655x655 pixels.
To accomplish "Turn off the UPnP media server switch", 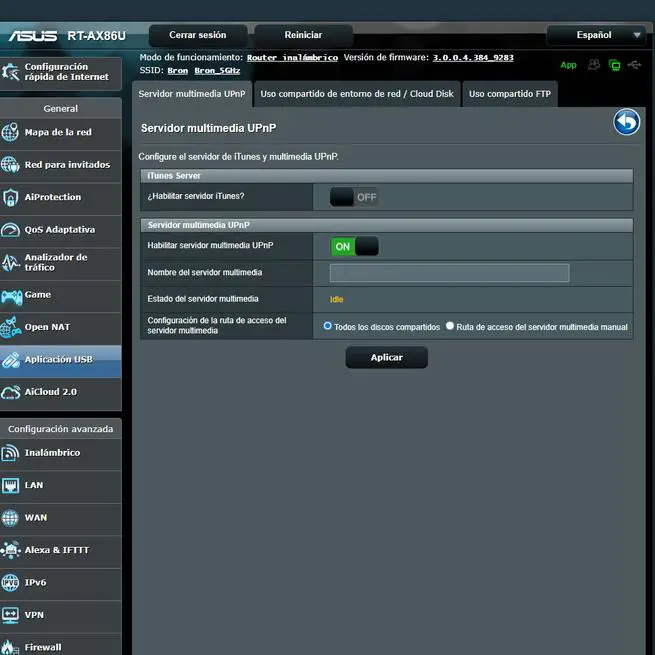I will click(x=355, y=246).
